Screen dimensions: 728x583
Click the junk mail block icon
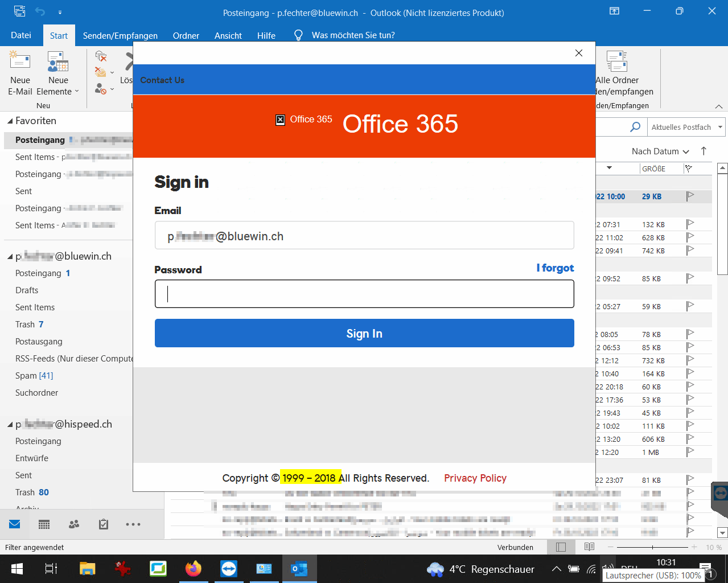point(101,88)
